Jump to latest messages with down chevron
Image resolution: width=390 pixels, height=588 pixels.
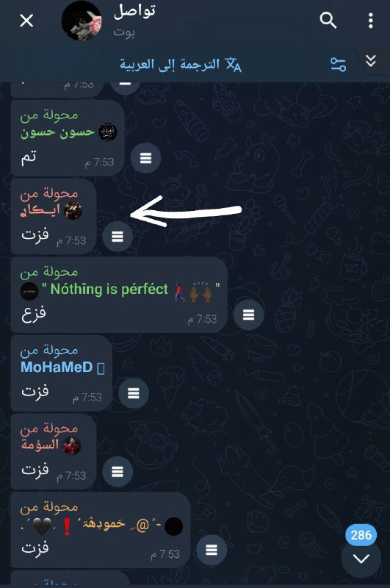coord(361,559)
